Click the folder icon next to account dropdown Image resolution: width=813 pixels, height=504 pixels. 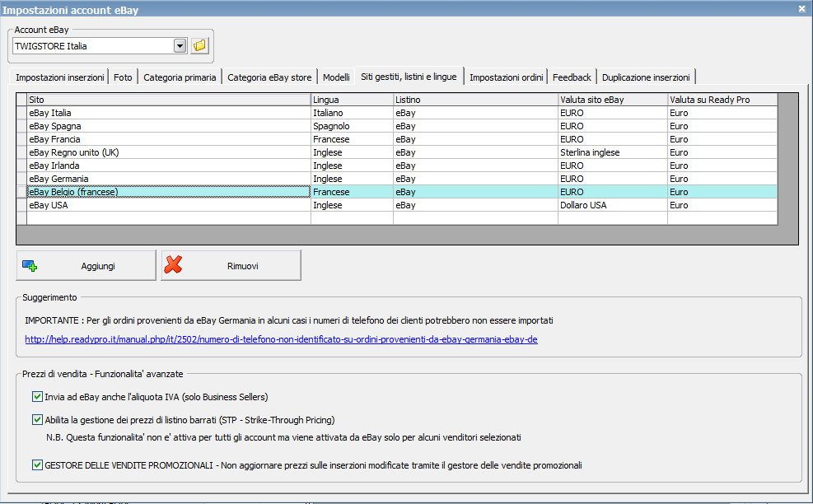[199, 46]
